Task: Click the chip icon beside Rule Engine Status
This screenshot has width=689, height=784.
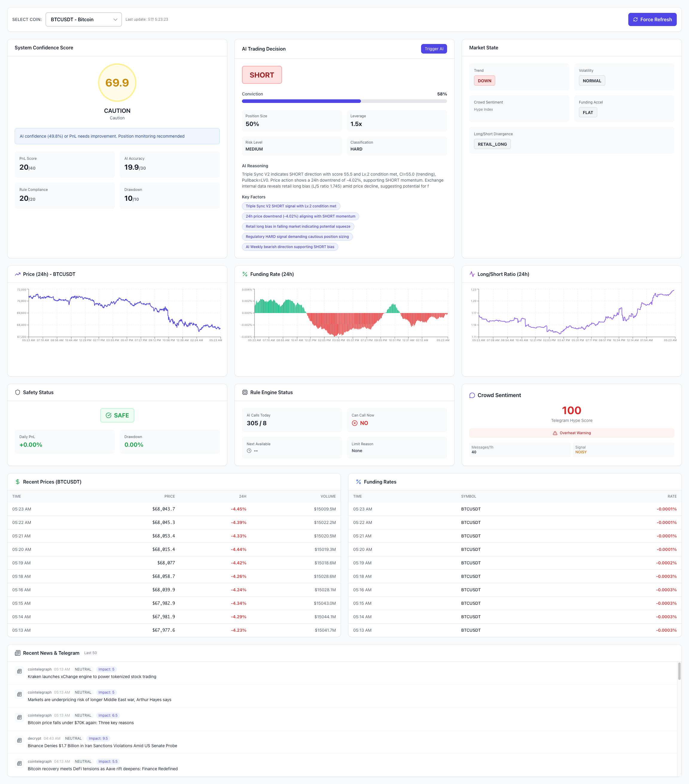Action: pos(245,392)
